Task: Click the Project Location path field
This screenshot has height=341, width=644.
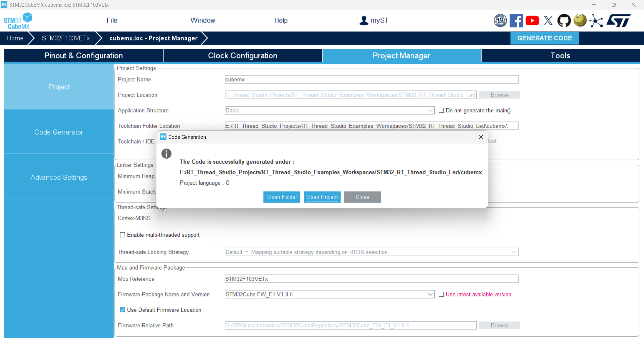Action: [x=350, y=95]
